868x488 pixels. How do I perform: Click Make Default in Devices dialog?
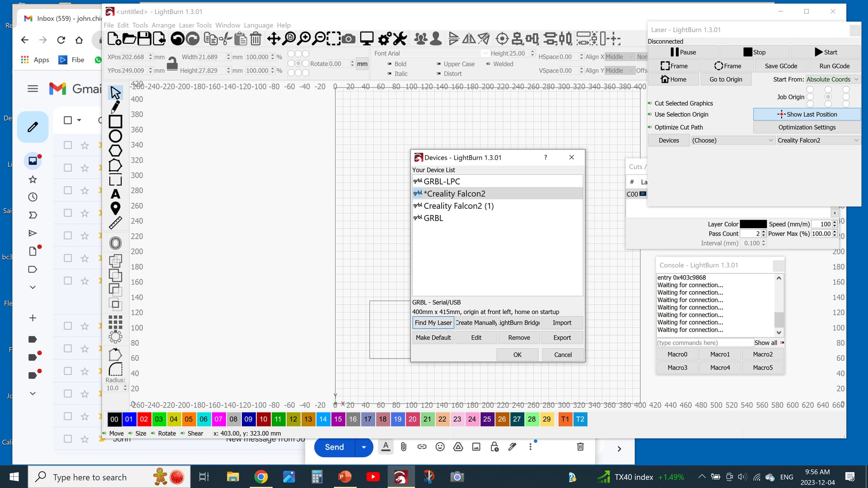[433, 338]
